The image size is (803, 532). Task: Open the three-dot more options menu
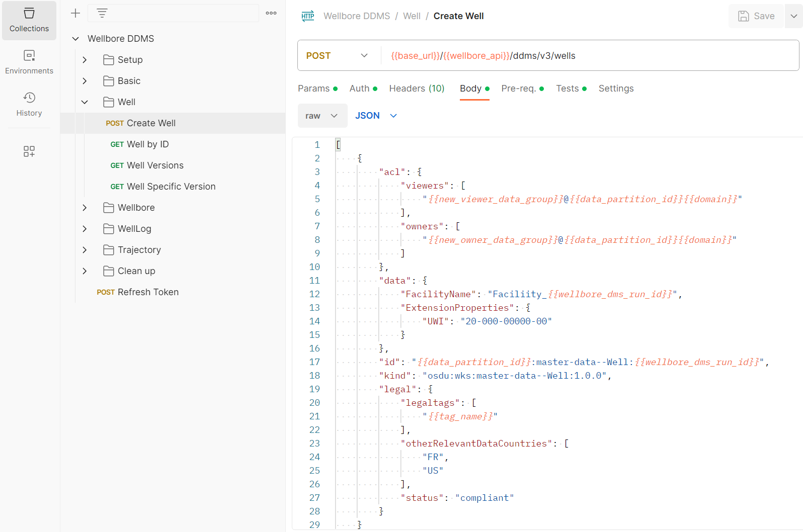point(271,13)
